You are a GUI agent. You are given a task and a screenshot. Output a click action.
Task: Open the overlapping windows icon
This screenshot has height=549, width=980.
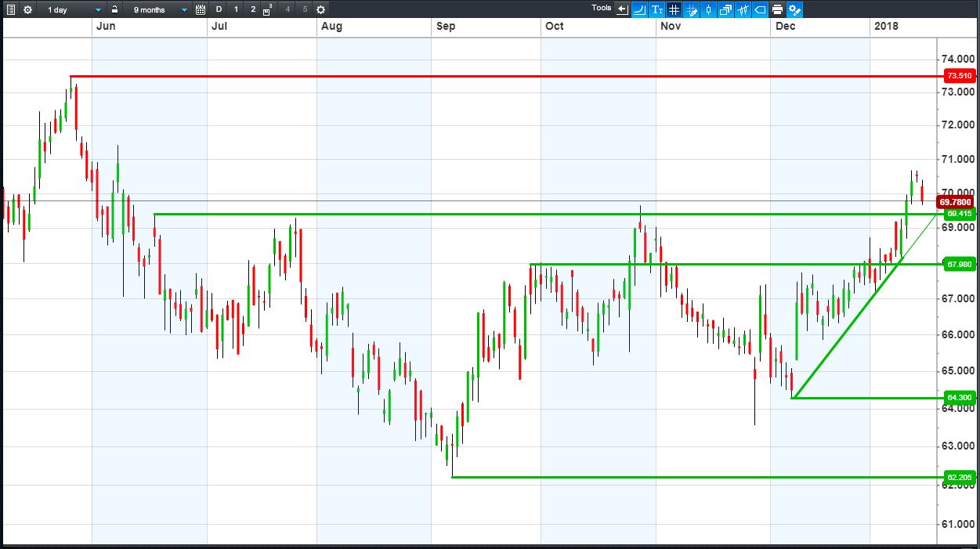coord(725,9)
